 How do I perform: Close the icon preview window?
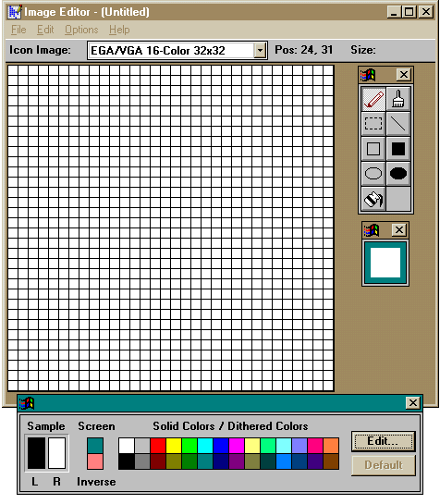398,230
